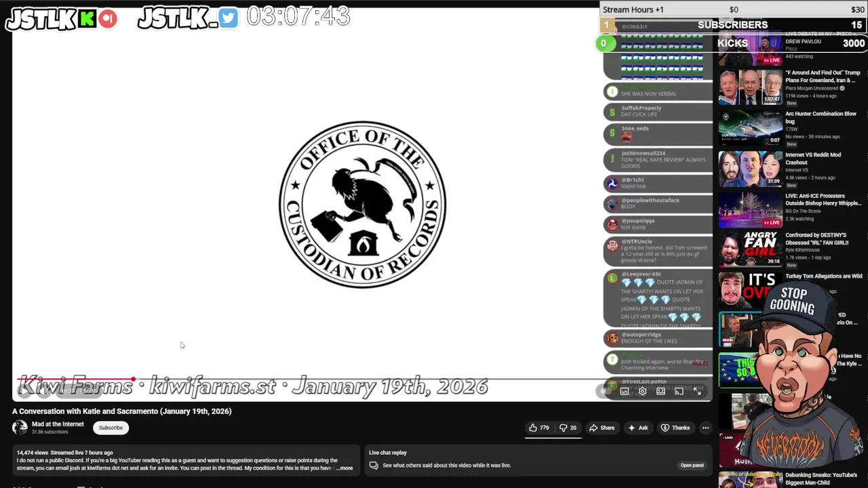Like the video with 779 likes
868x488 pixels.
(x=539, y=428)
